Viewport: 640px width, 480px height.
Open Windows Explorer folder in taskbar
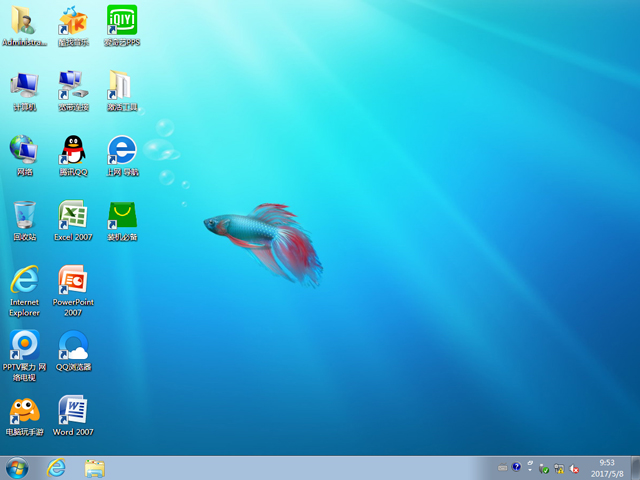coord(95,468)
